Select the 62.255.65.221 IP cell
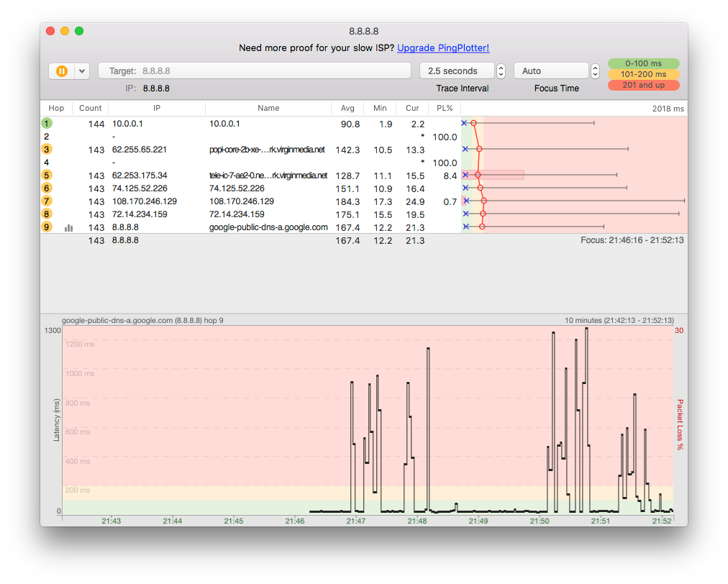Viewport: 728px width, 584px height. coord(140,150)
